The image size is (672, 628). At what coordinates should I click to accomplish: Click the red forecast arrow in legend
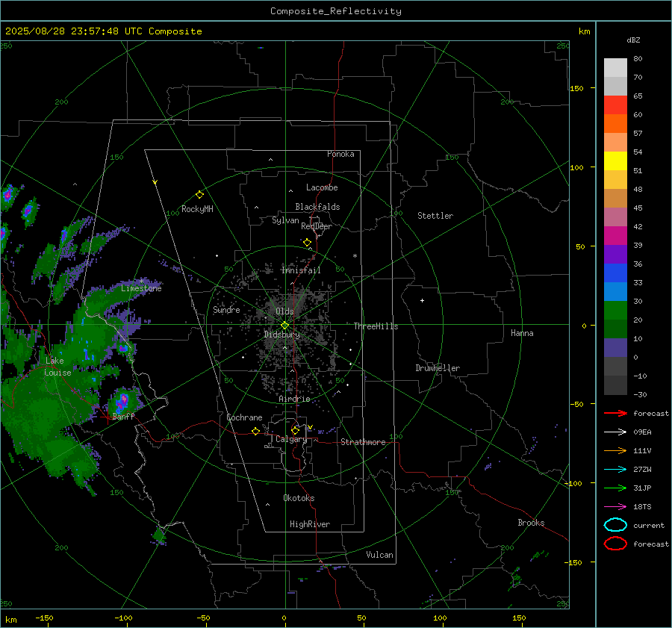click(615, 413)
